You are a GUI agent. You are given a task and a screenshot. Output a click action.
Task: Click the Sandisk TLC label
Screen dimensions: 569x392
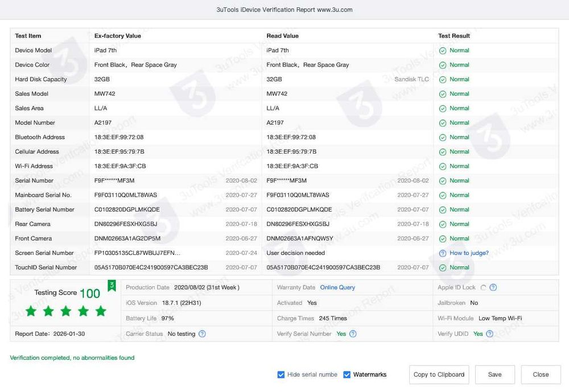click(411, 79)
